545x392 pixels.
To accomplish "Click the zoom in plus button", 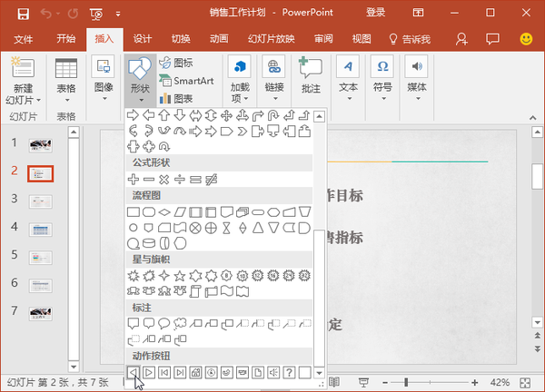I will [x=475, y=383].
